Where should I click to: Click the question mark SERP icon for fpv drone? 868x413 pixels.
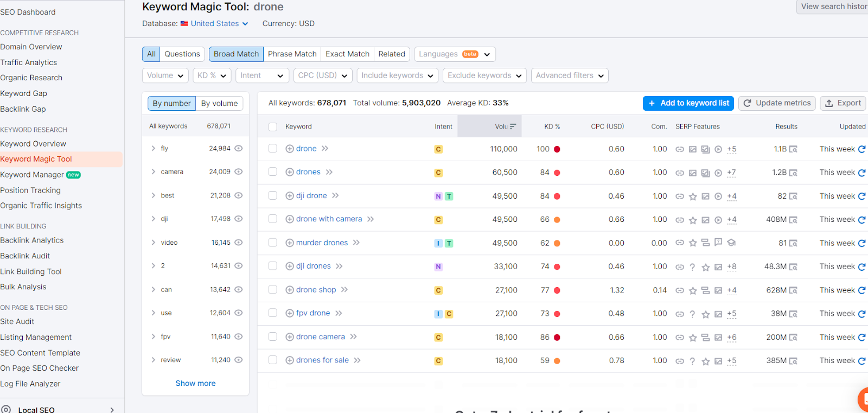coord(692,314)
